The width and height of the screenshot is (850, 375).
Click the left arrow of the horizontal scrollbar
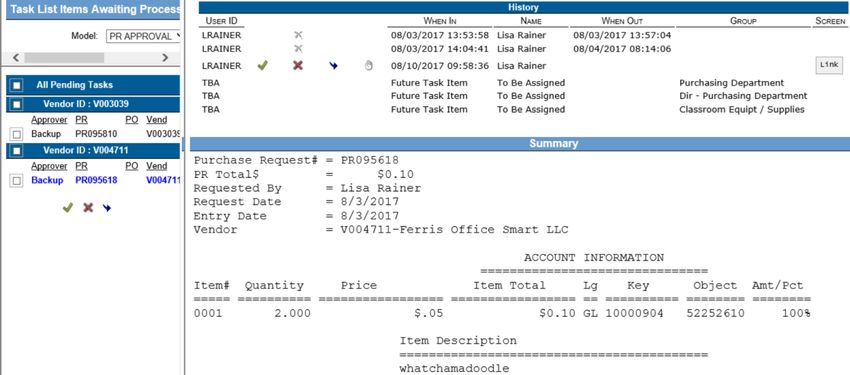tap(16, 57)
